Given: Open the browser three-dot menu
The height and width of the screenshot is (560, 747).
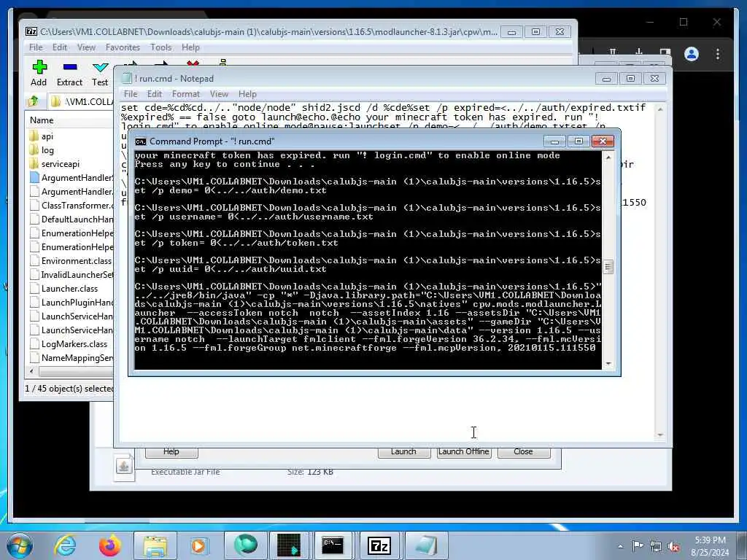Looking at the screenshot, I should [718, 54].
